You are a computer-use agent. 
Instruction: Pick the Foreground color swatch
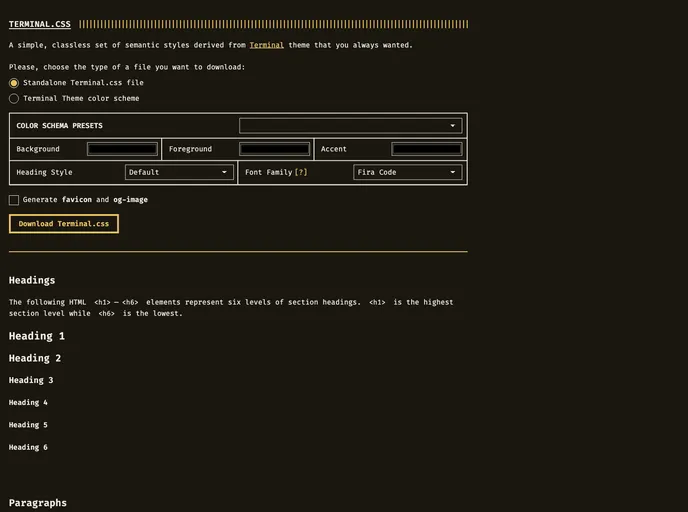[x=275, y=149]
